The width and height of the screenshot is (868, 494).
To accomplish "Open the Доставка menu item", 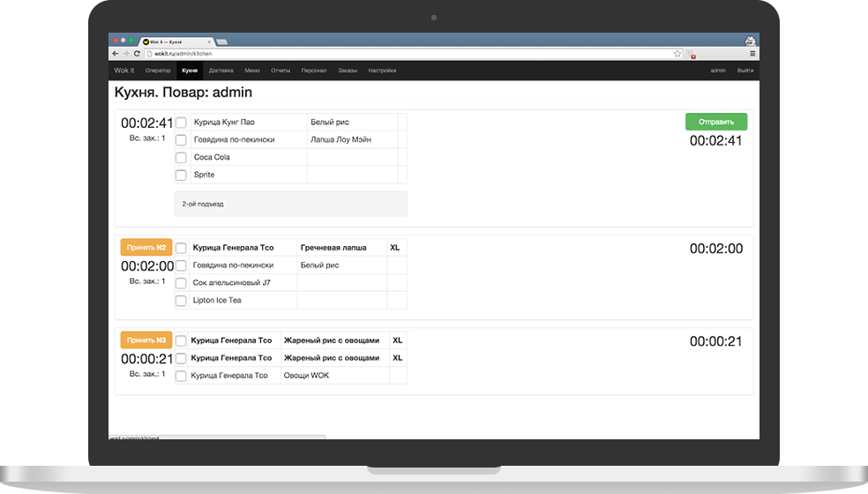I will [x=221, y=71].
